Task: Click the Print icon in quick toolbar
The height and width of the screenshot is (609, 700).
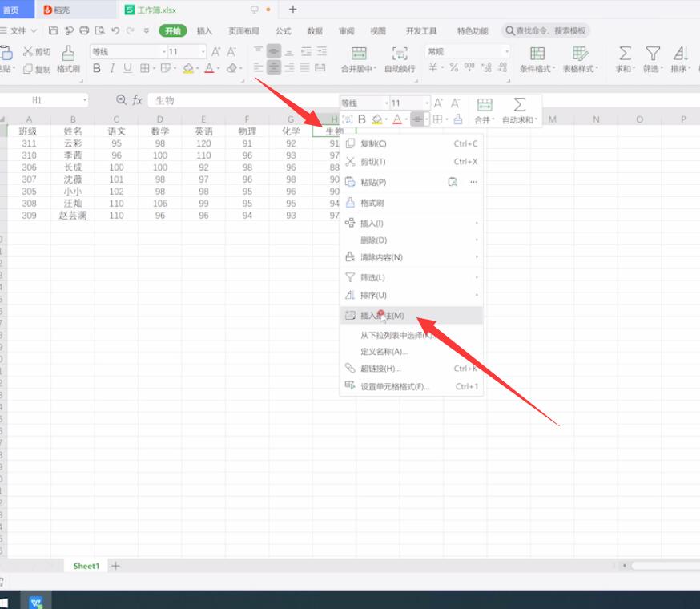Action: tap(84, 30)
